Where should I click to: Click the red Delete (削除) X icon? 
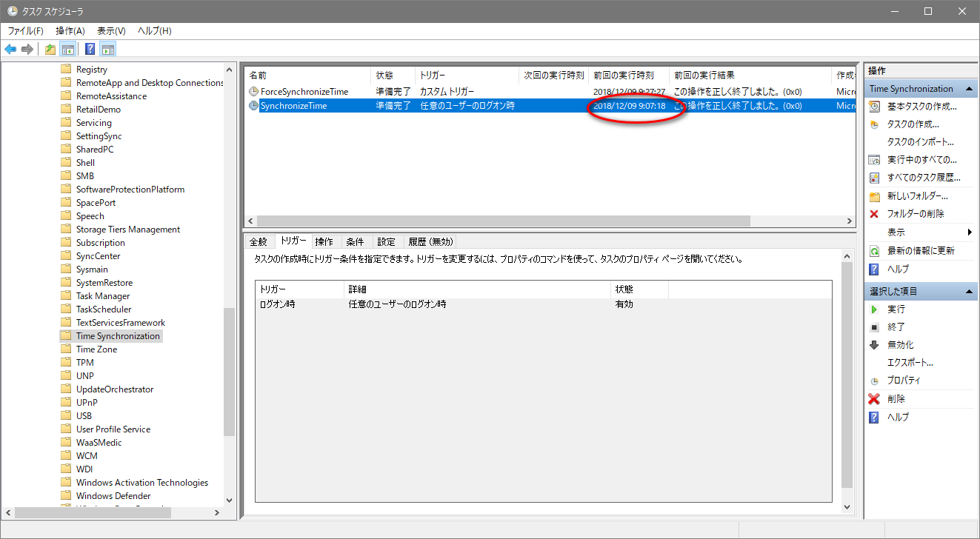click(x=874, y=399)
